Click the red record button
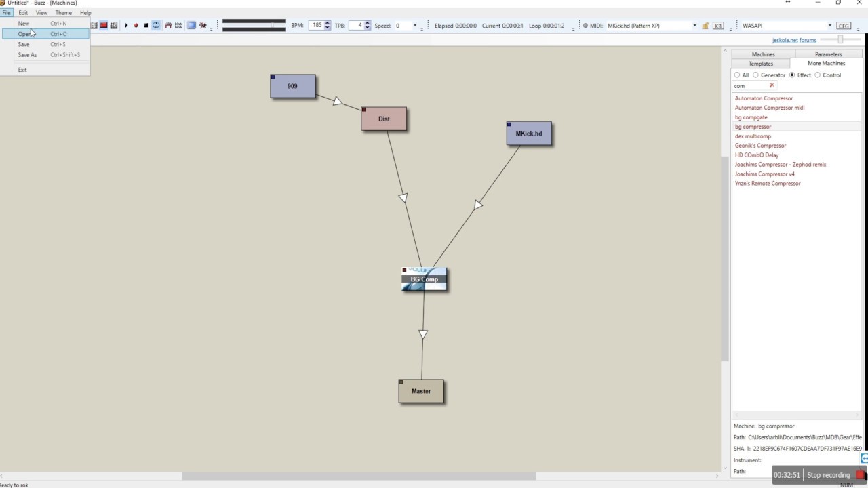Image resolution: width=868 pixels, height=488 pixels. [136, 26]
